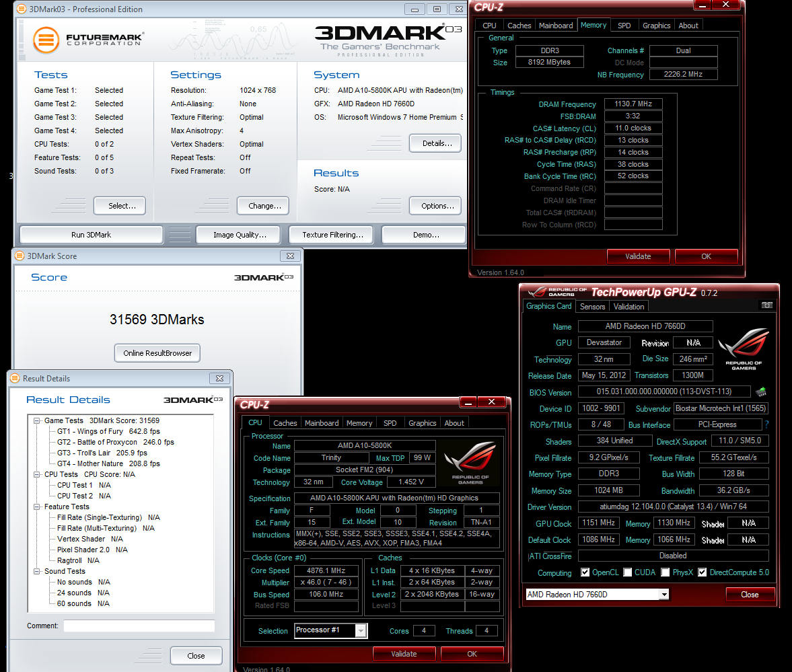The height and width of the screenshot is (672, 792).
Task: Click the 31569 3DMarks score text
Action: 157,320
